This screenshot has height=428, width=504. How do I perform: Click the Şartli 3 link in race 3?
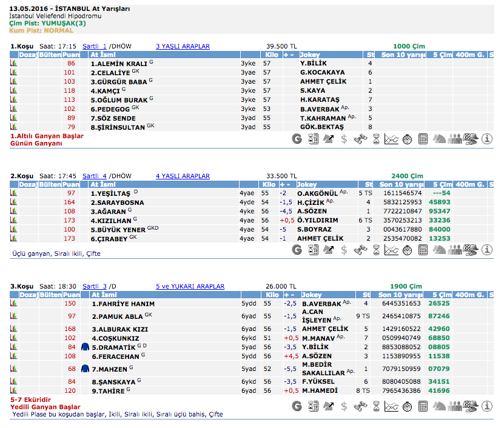pyautogui.click(x=95, y=287)
